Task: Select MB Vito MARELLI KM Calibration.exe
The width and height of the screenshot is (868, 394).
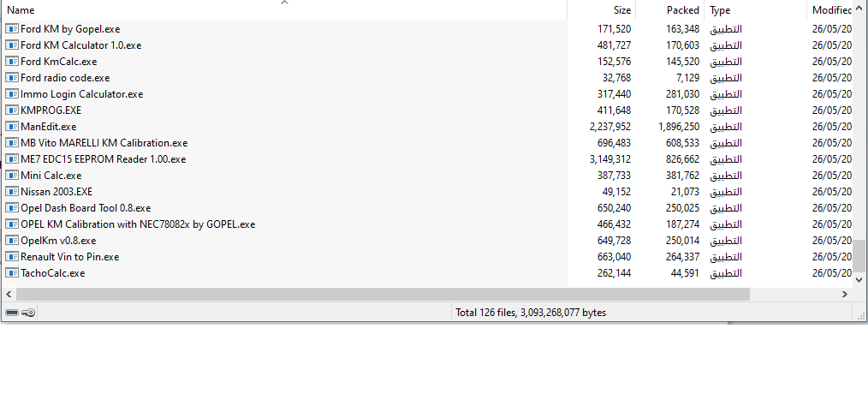Action: click(104, 143)
